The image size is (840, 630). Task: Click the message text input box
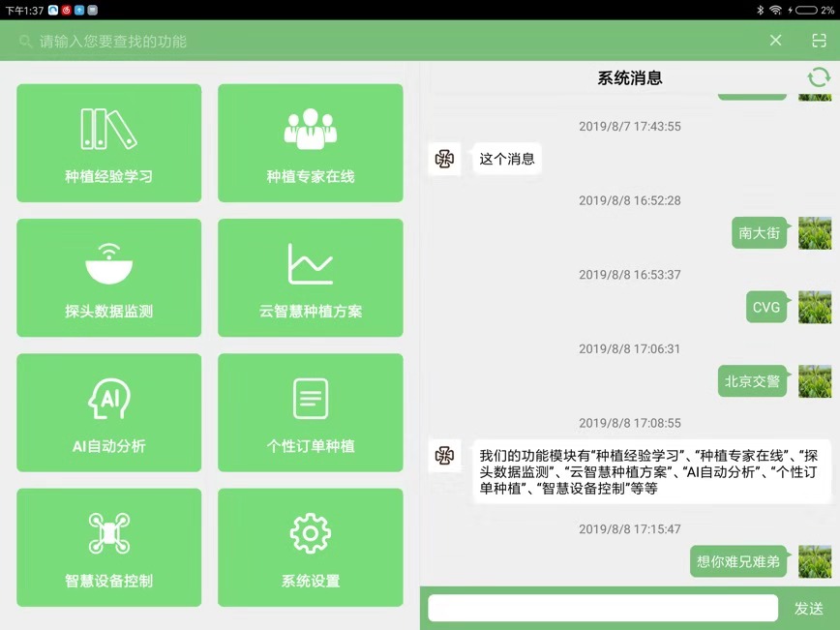pyautogui.click(x=603, y=608)
